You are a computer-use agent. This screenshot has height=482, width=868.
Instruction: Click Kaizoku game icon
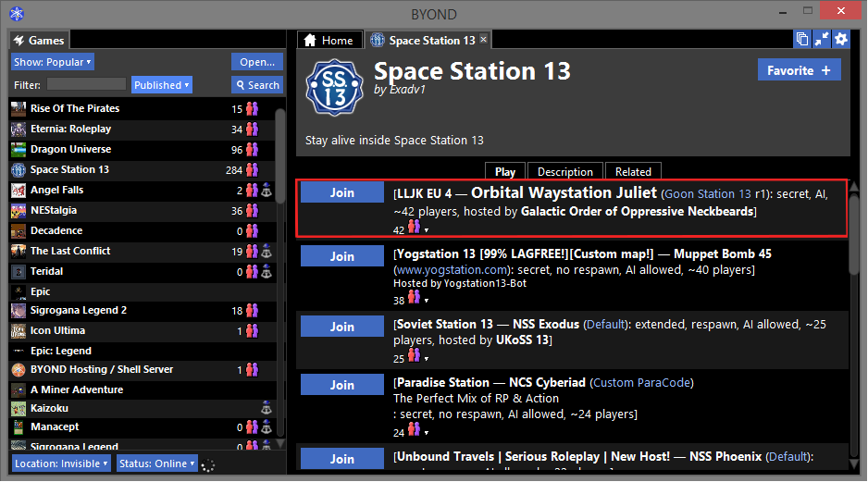[19, 408]
